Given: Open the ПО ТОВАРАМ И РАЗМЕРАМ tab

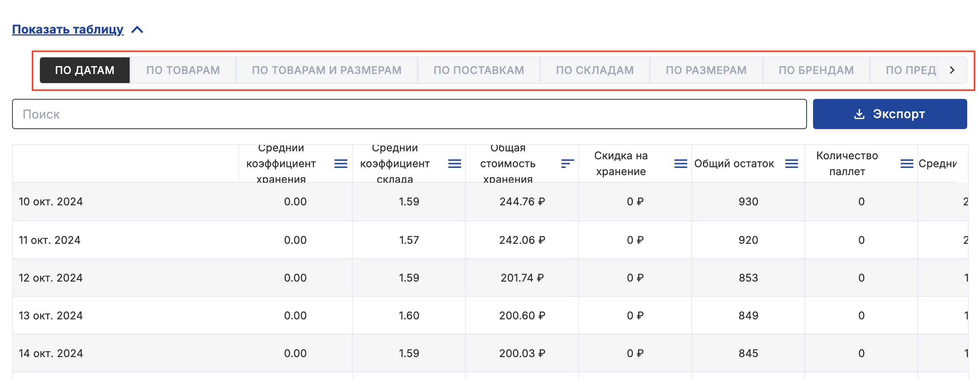Looking at the screenshot, I should pos(326,70).
